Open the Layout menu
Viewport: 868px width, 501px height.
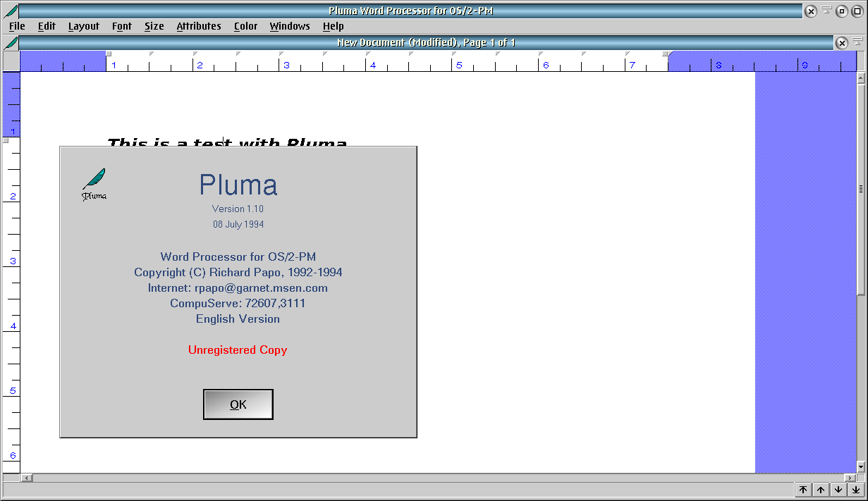(x=83, y=26)
